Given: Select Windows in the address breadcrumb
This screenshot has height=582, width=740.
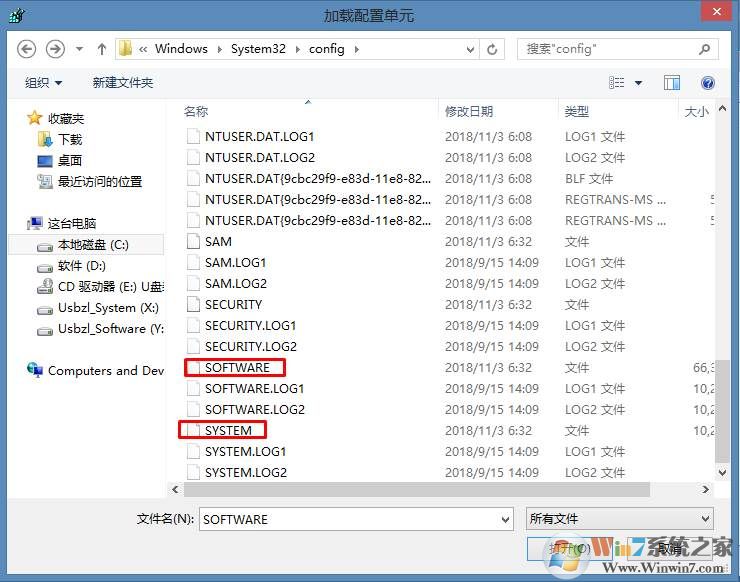Looking at the screenshot, I should [181, 49].
